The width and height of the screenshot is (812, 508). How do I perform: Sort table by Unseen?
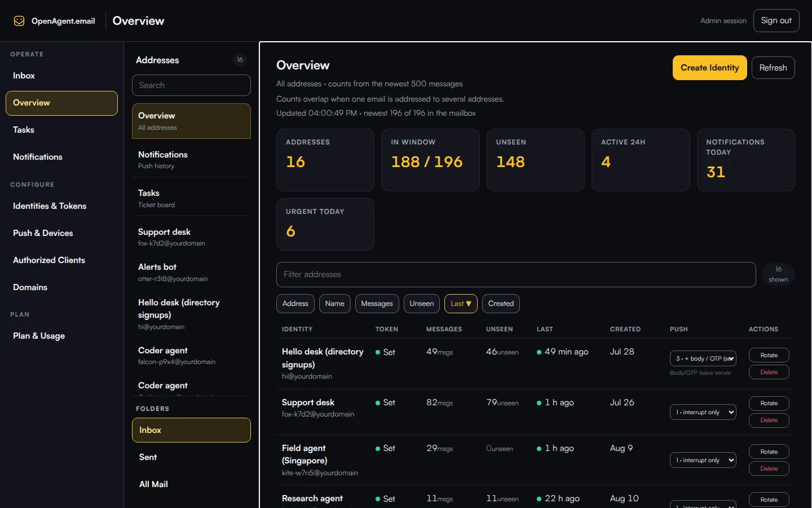click(x=422, y=304)
